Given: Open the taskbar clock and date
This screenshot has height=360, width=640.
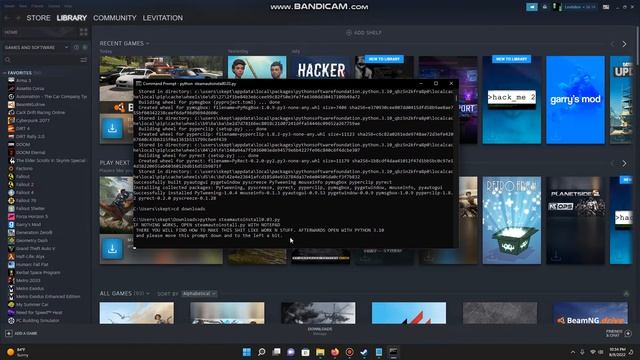Looking at the screenshot, I should [x=617, y=352].
